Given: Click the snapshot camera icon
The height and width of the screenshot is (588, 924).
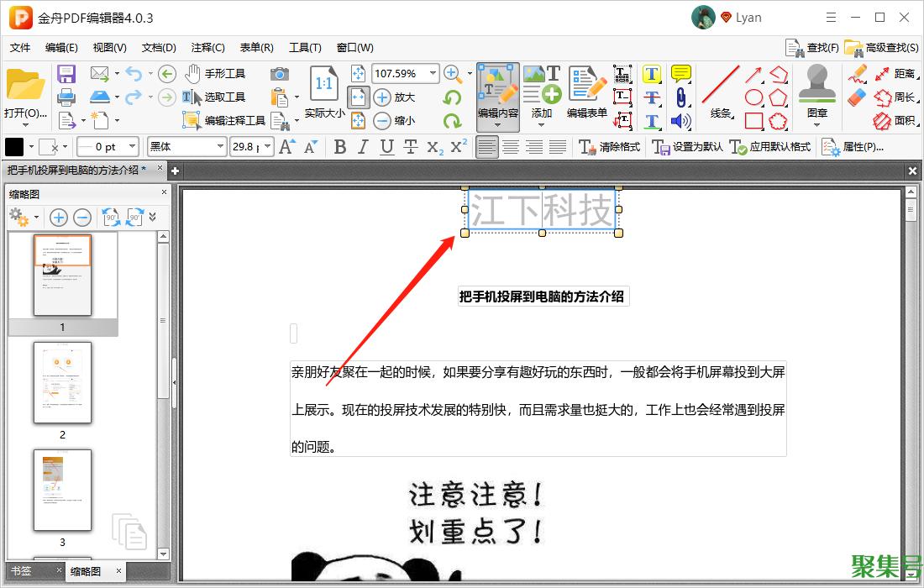Looking at the screenshot, I should pos(279,74).
